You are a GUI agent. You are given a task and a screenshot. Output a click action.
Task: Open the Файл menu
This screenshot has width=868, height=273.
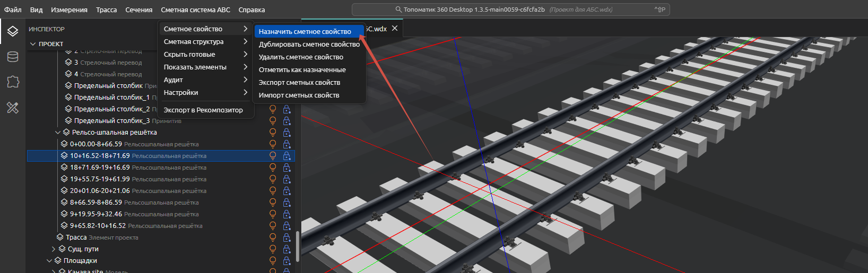coord(13,10)
